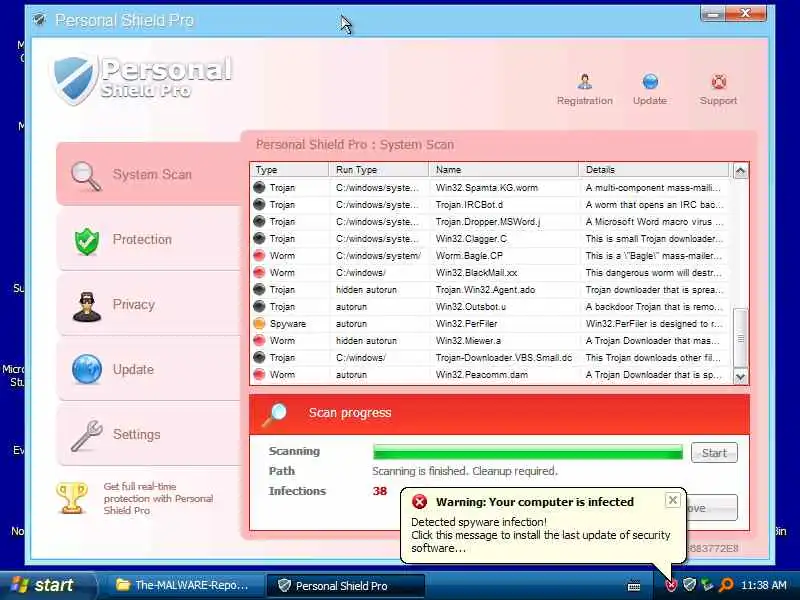This screenshot has width=800, height=600.
Task: Click Personal Shield Pro taskbar item
Action: click(x=345, y=586)
